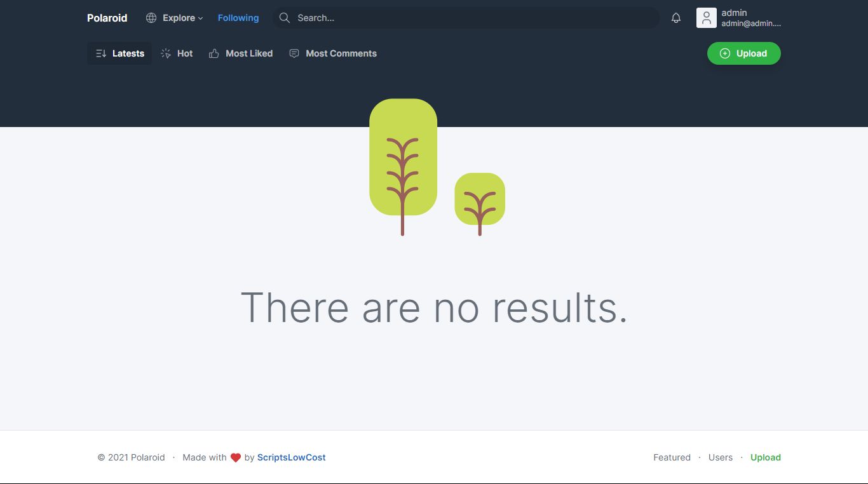Click the sparkle icon beside Hot
The width and height of the screenshot is (868, 484).
[x=166, y=53]
